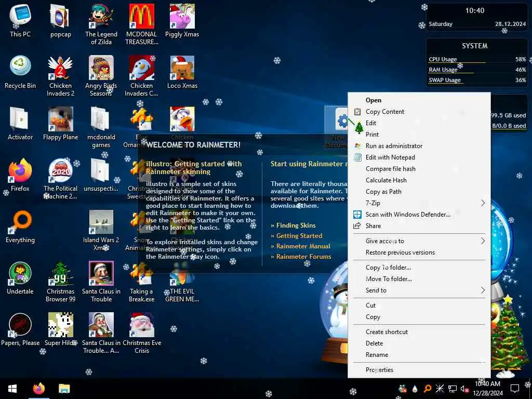
Task: Choose Edit in the context menu
Action: tap(419, 123)
